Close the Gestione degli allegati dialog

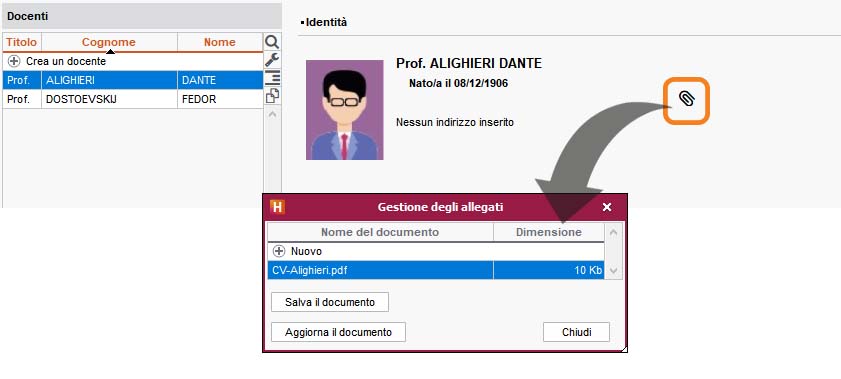click(607, 207)
